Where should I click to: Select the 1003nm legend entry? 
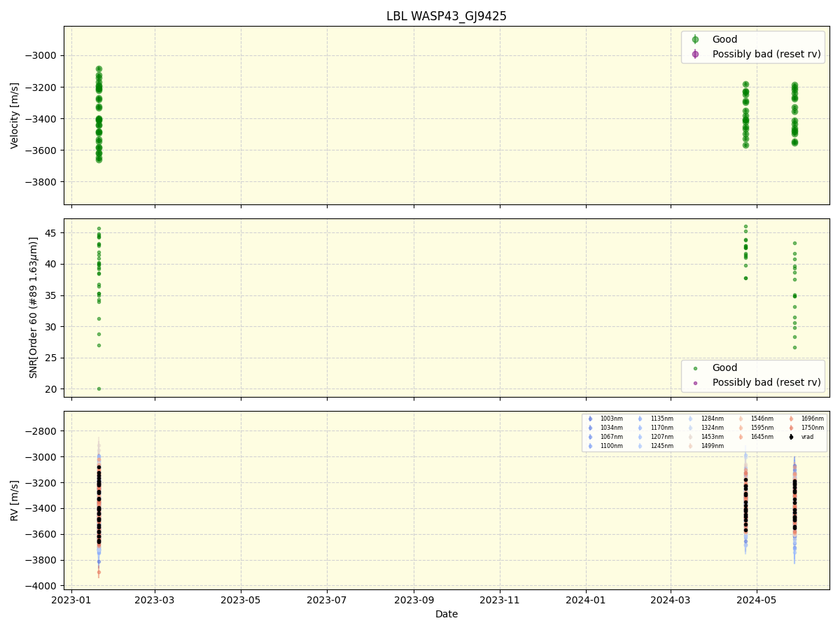pos(611,419)
